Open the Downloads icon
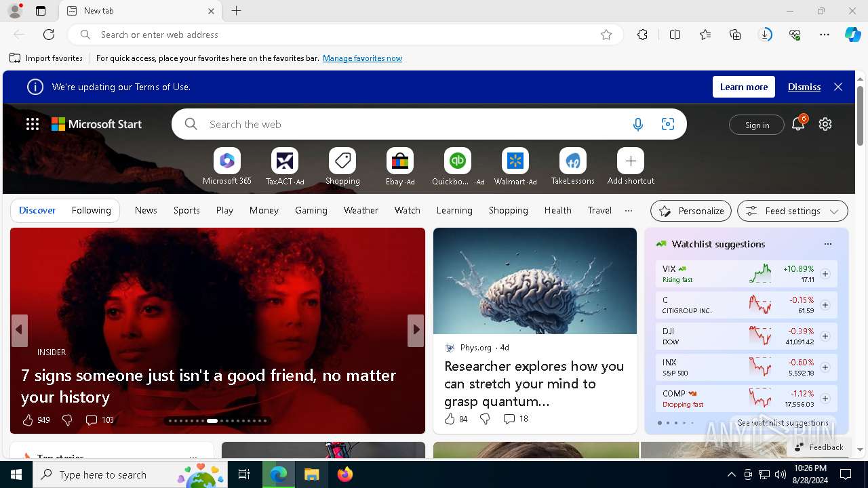 (765, 35)
